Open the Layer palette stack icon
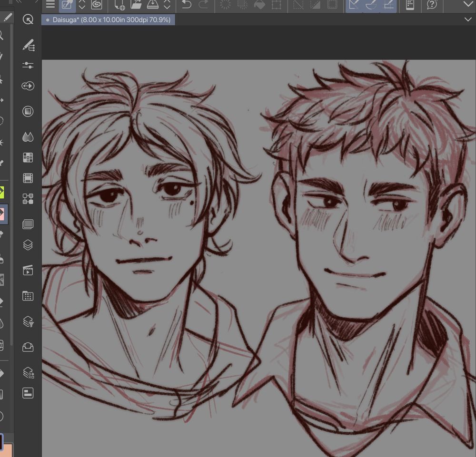476x457 pixels. pos(28,245)
